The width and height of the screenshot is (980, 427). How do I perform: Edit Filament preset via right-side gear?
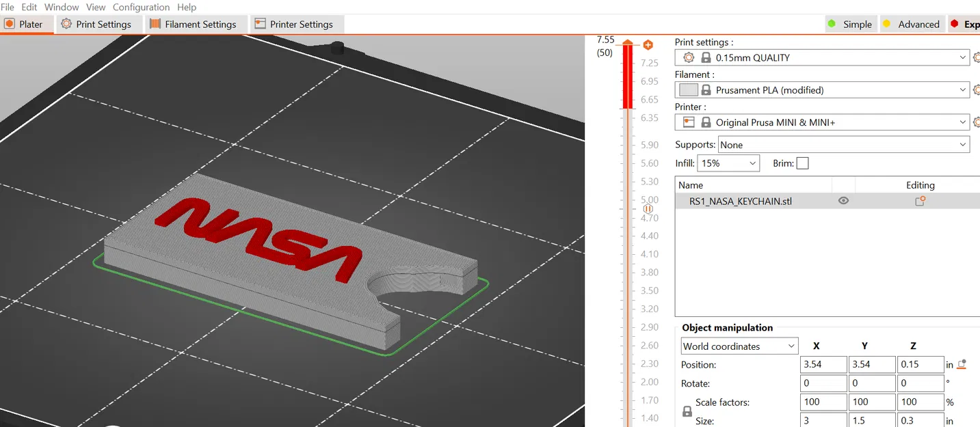[x=976, y=89]
